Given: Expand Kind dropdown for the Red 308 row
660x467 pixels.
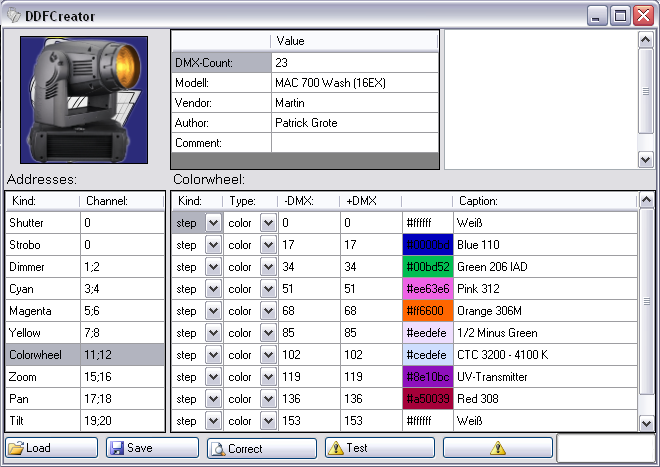Looking at the screenshot, I should (213, 399).
